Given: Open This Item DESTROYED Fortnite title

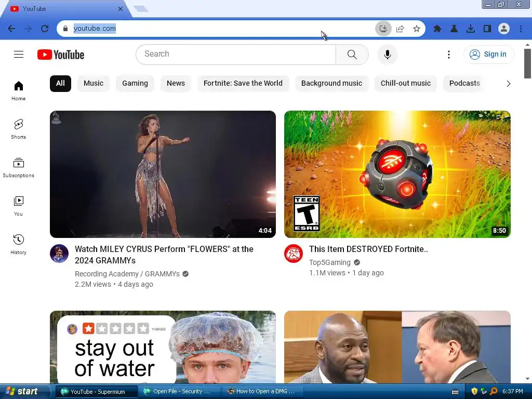Looking at the screenshot, I should coord(368,249).
